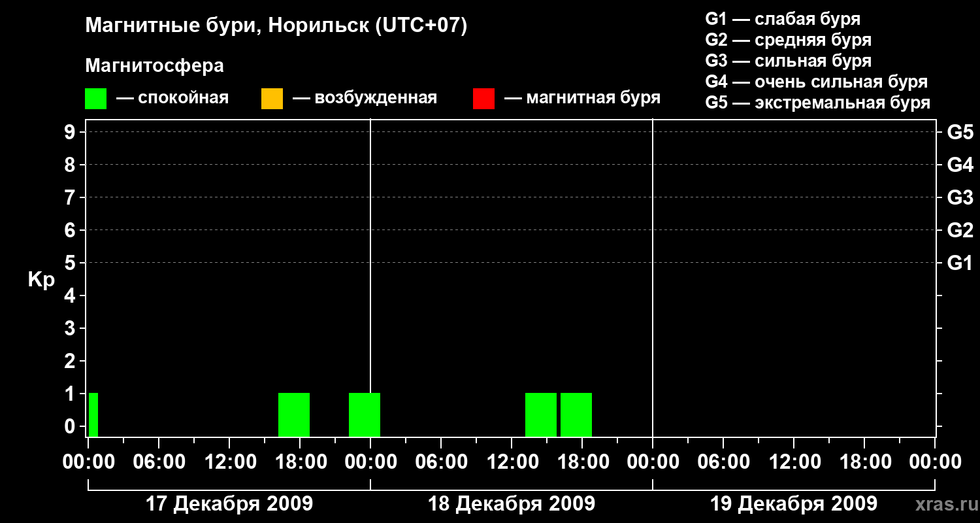Viewport: 980px width, 523px height.
Task: Click the '19 Декабря 2009' date label
Action: 794,504
